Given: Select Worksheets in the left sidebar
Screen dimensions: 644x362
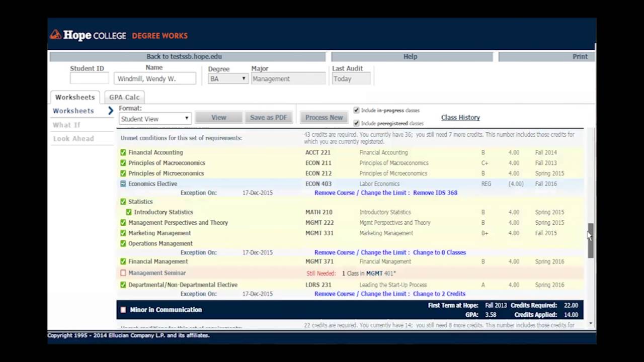Looking at the screenshot, I should pos(73,111).
